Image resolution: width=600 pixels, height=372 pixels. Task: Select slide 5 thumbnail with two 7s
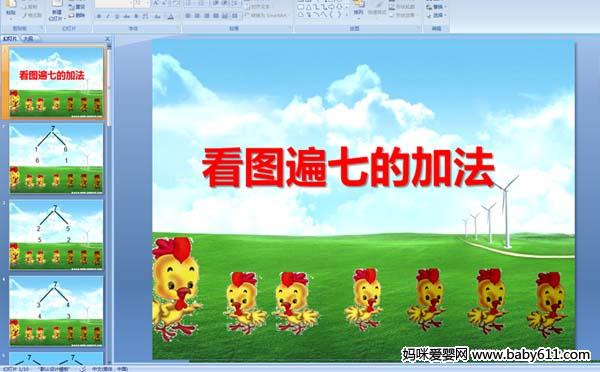click(56, 358)
